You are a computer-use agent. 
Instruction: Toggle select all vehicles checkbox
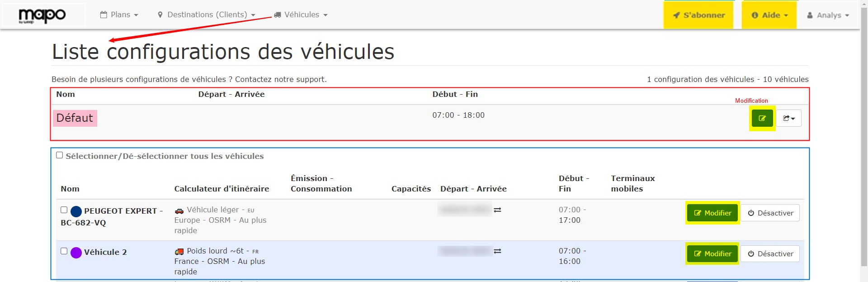tap(59, 155)
